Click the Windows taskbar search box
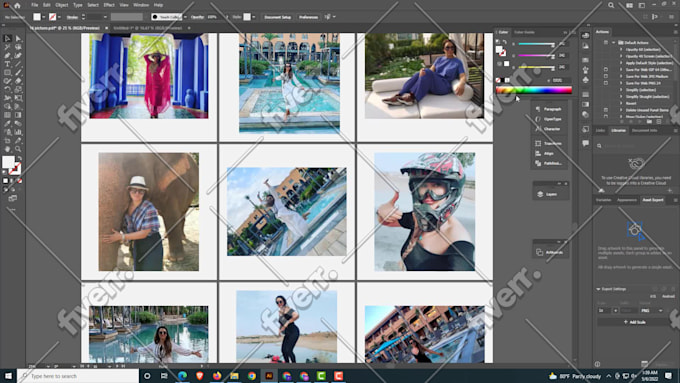The image size is (680, 383). [78, 376]
